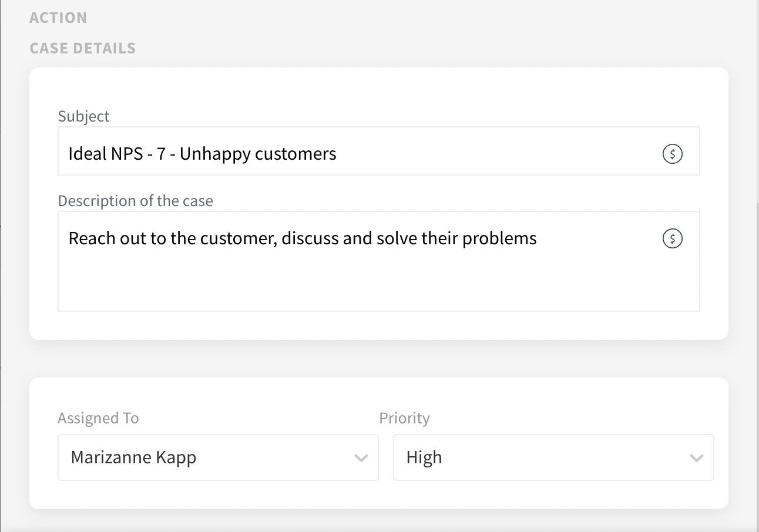
Task: Click the Subject field label
Action: click(83, 116)
